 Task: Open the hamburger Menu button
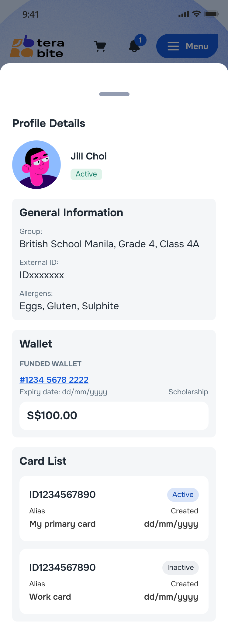point(187,46)
